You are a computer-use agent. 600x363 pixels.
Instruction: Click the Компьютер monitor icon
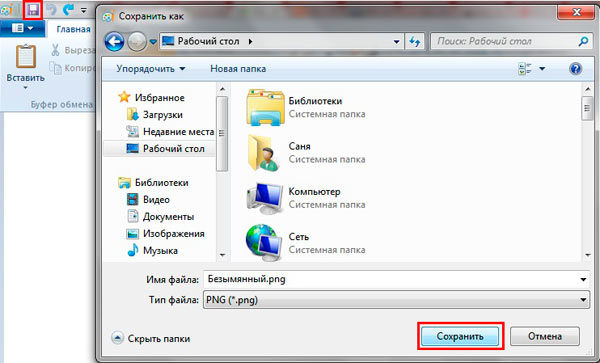coord(265,198)
